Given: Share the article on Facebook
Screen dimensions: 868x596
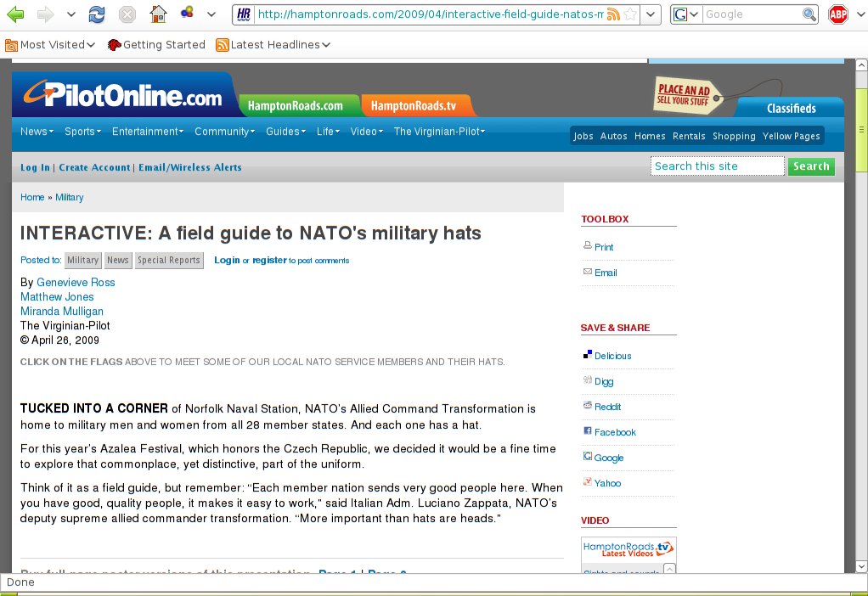Looking at the screenshot, I should click(x=614, y=432).
